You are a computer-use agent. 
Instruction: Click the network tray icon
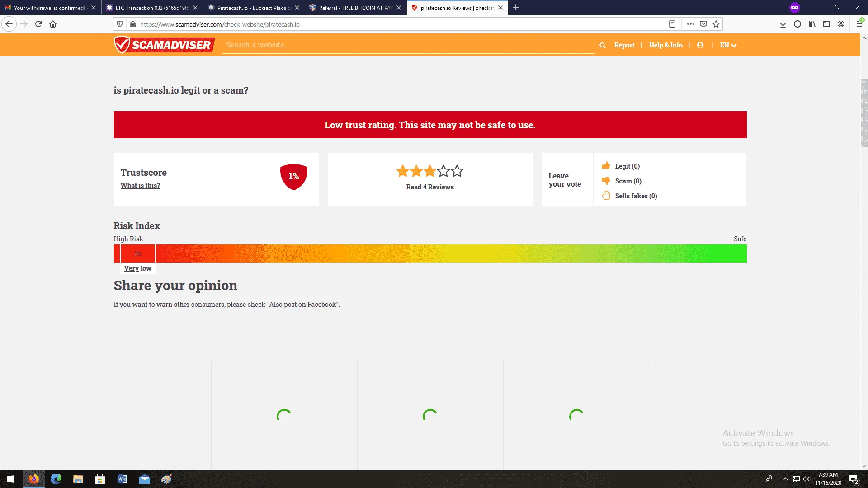tap(796, 479)
